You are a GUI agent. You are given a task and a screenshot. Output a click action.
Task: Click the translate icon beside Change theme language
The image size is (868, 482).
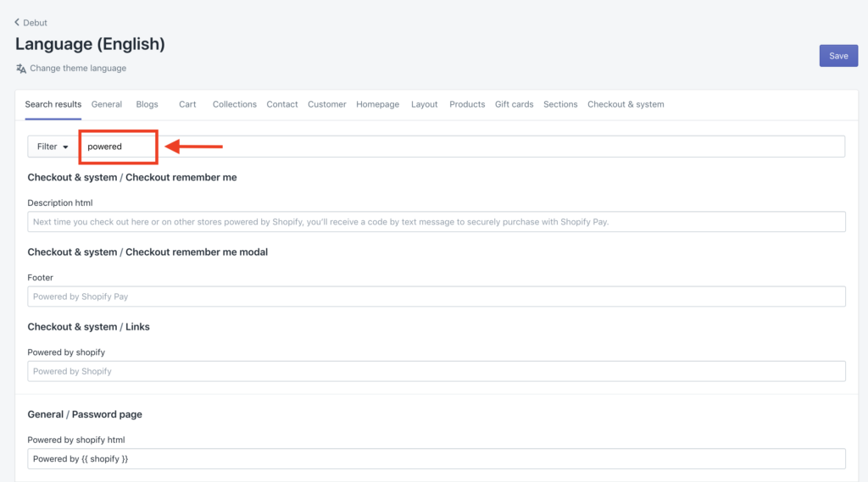click(x=21, y=69)
